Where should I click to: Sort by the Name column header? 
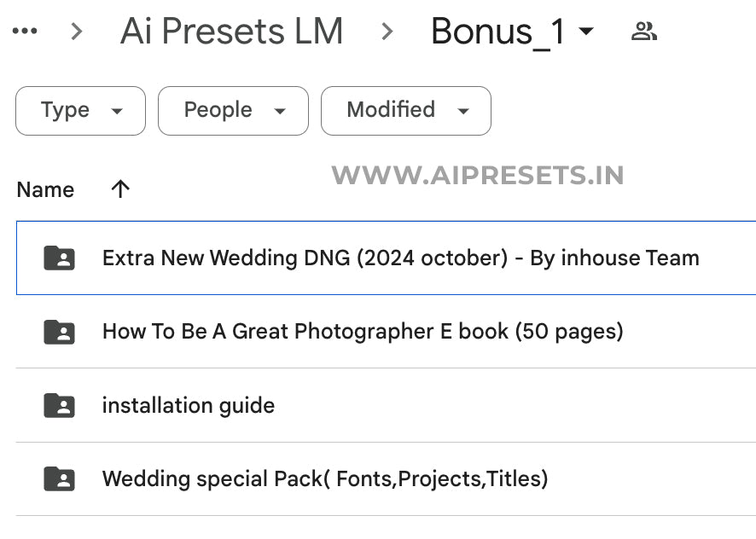point(45,189)
